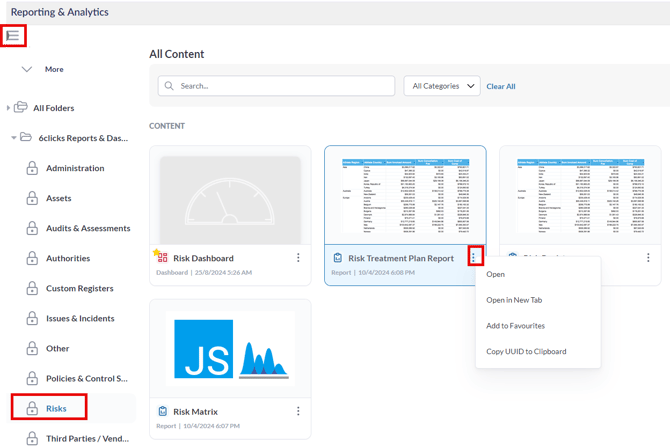670x448 pixels.
Task: Select the Risks folder label
Action: pos(56,409)
